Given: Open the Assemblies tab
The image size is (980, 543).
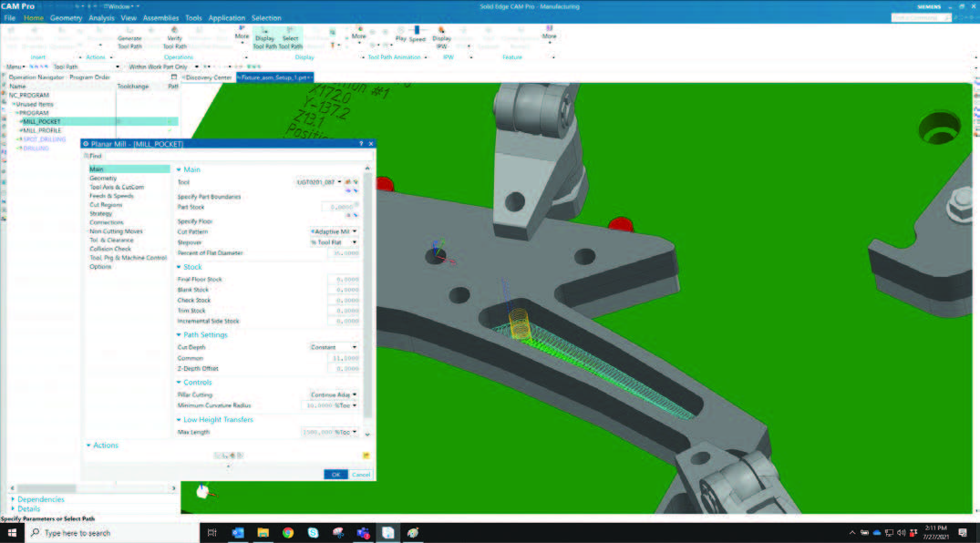Looking at the screenshot, I should pos(160,18).
